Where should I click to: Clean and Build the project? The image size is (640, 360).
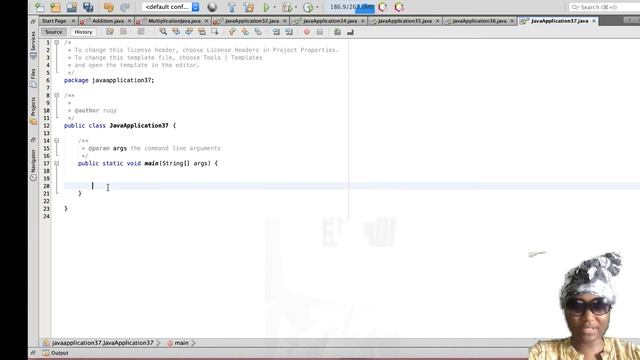click(249, 7)
